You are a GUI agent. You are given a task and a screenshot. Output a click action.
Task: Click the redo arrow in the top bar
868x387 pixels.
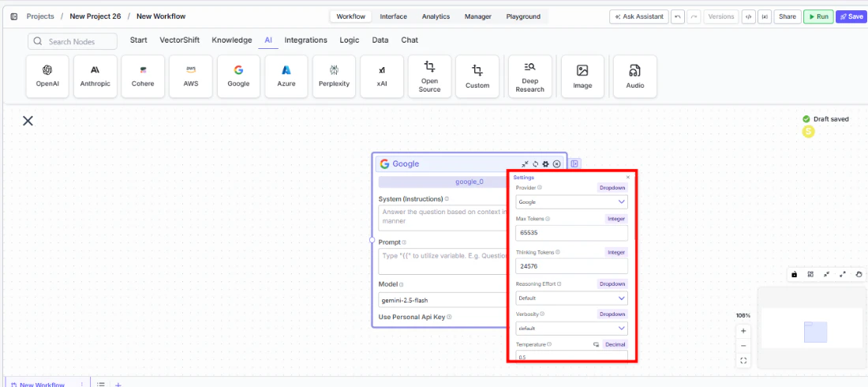[x=694, y=17]
